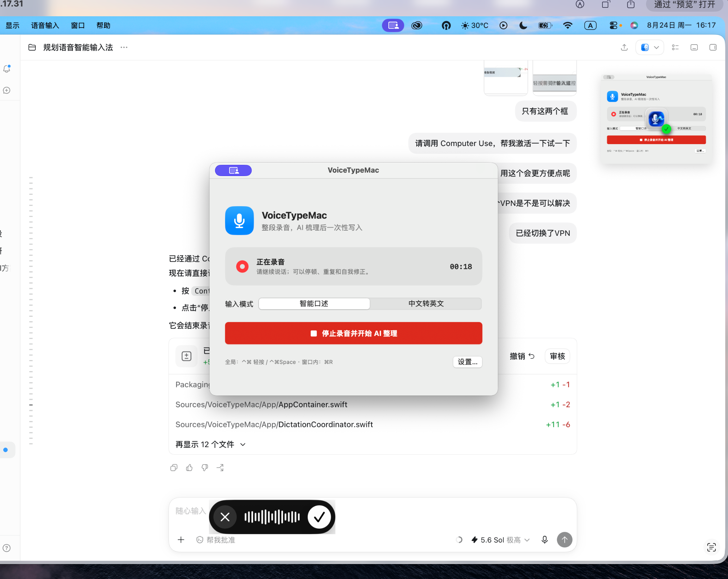Image resolution: width=728 pixels, height=579 pixels.
Task: Click the forward arrow icon below the response
Action: [x=220, y=467]
